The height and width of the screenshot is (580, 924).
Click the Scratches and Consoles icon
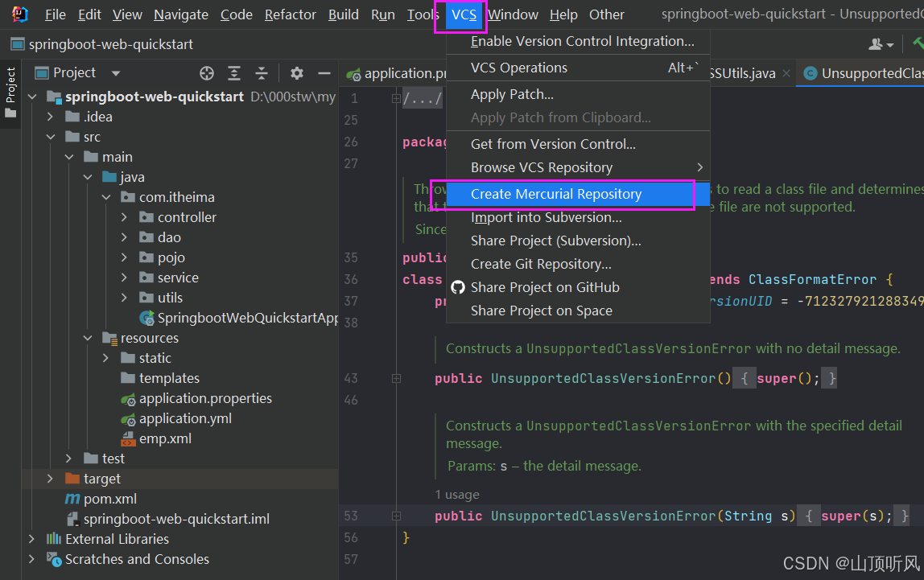[54, 559]
